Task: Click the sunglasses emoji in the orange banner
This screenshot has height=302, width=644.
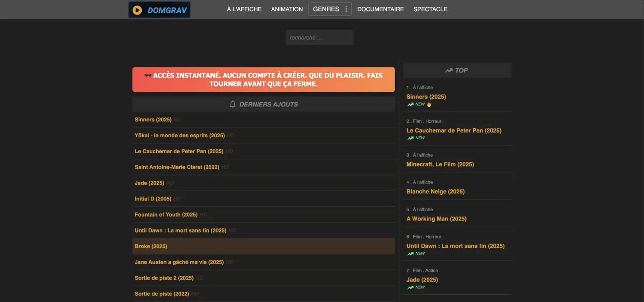Action: click(x=148, y=75)
